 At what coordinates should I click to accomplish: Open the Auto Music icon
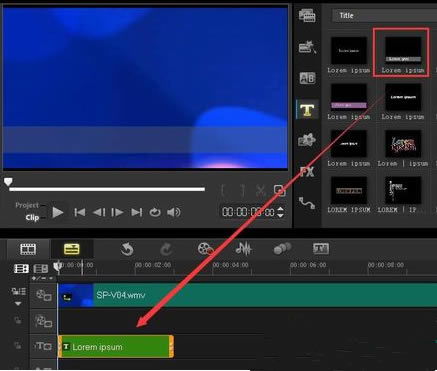click(x=282, y=249)
